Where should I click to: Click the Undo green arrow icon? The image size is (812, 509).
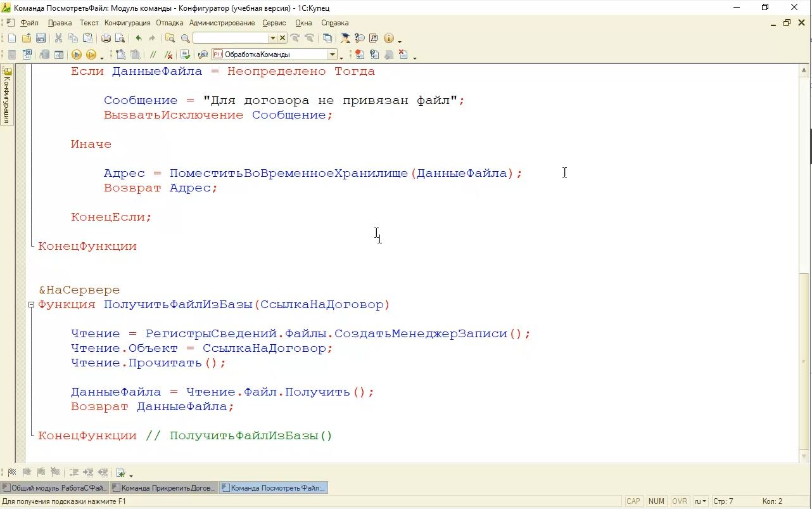[x=138, y=39]
